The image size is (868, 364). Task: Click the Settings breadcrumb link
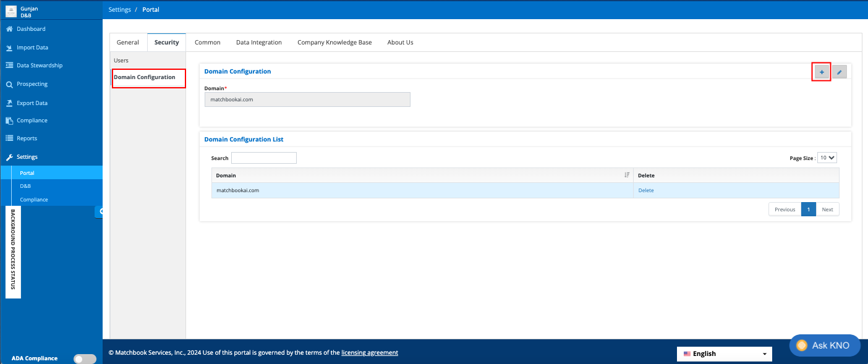point(120,10)
